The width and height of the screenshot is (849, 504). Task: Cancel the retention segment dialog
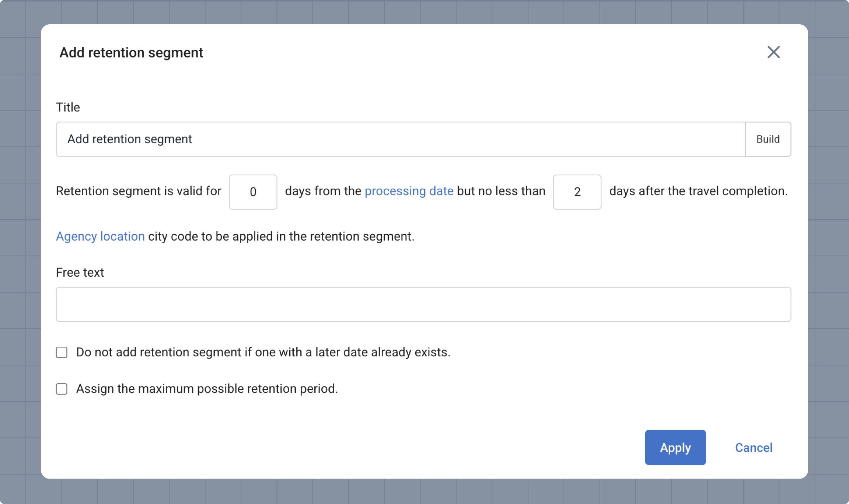tap(754, 447)
